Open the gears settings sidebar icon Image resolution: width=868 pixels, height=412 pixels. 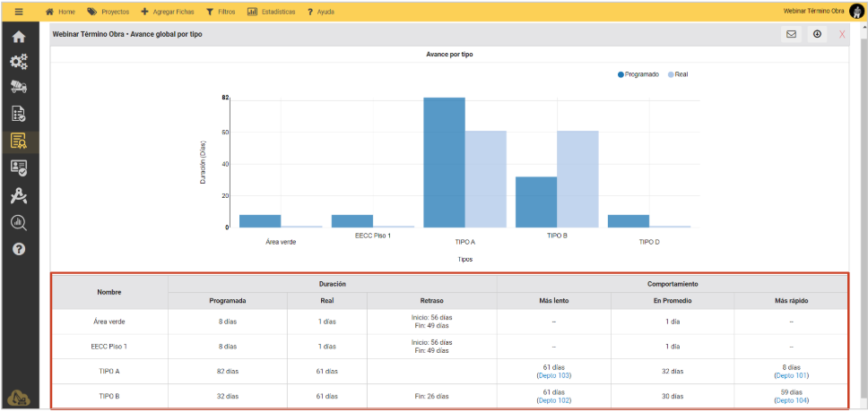19,62
